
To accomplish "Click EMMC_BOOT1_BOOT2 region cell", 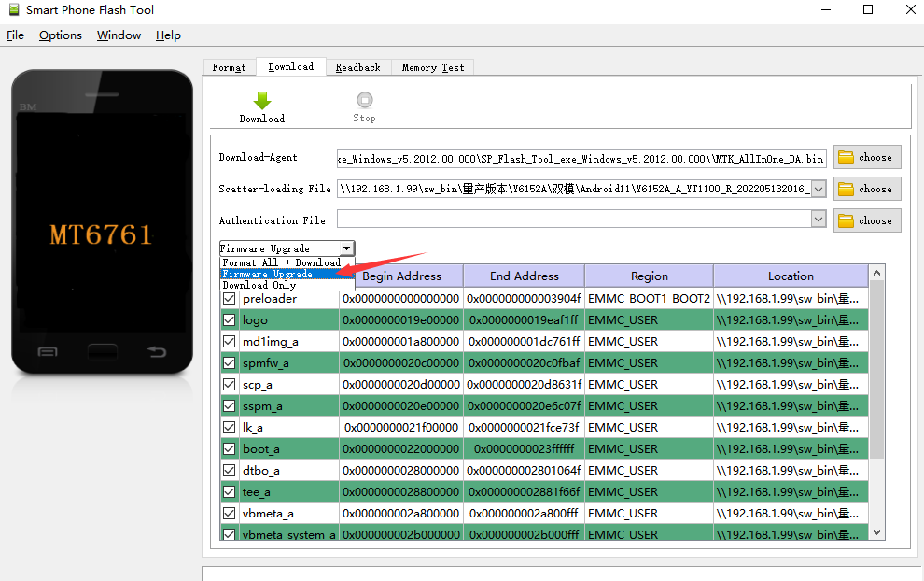I will (x=650, y=299).
